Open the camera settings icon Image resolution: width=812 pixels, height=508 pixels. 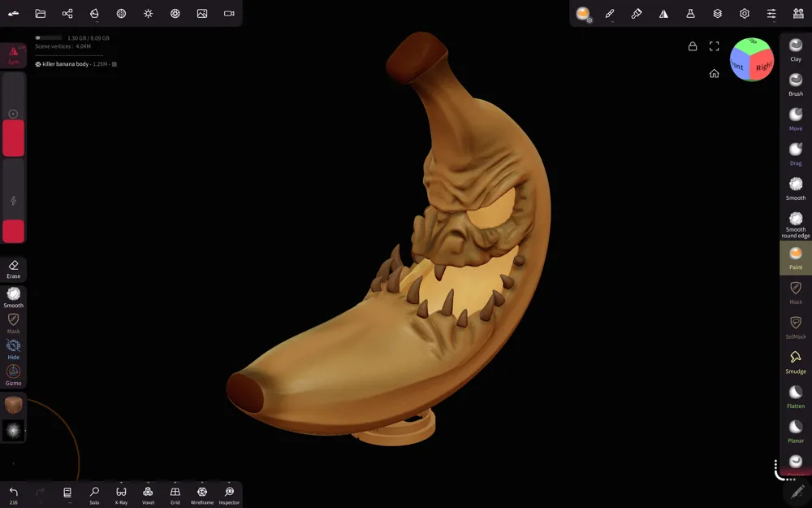point(229,14)
